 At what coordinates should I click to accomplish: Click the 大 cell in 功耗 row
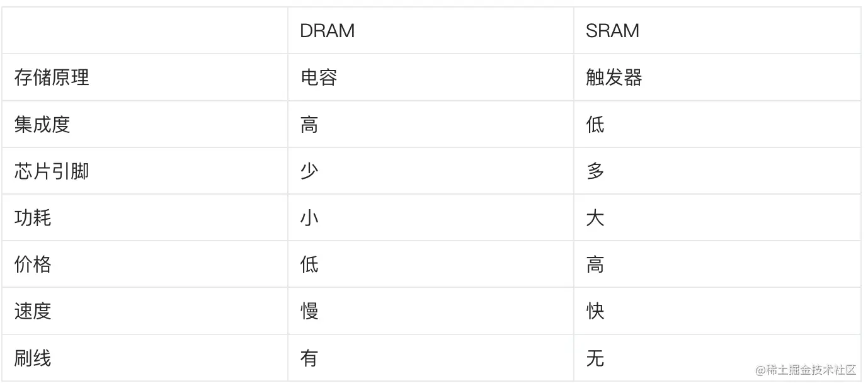coord(595,218)
